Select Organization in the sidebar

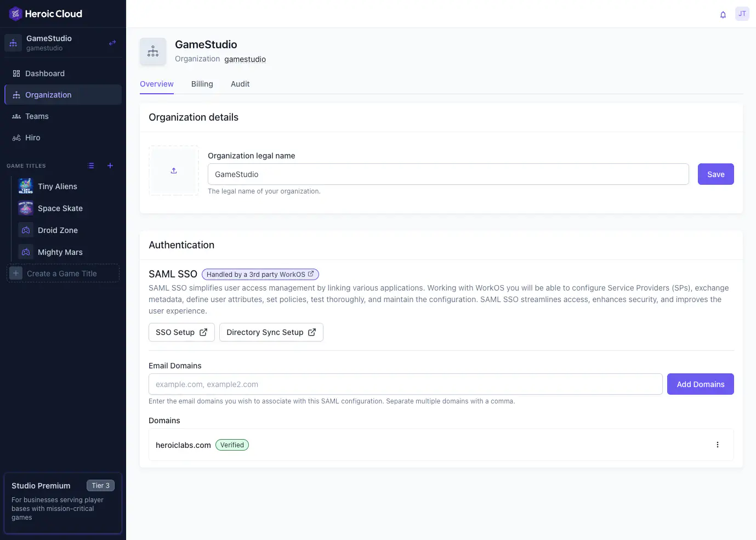48,94
